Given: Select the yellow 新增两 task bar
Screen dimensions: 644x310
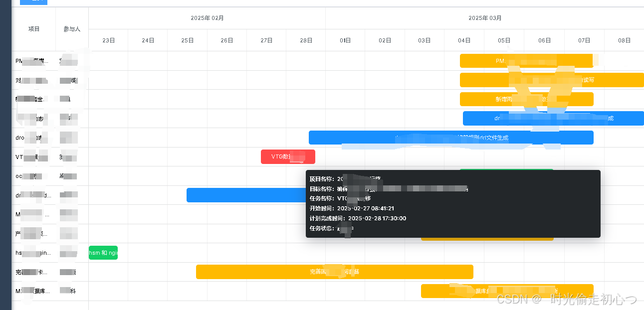Looking at the screenshot, I should click(x=526, y=99).
